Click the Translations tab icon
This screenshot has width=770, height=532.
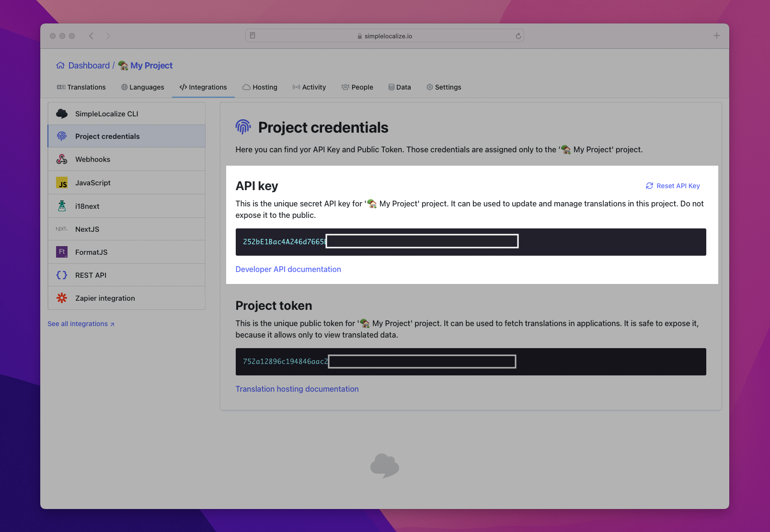(61, 87)
